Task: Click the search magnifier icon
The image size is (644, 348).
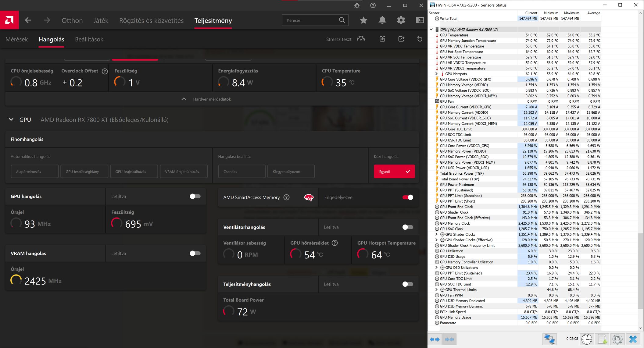Action: (342, 20)
